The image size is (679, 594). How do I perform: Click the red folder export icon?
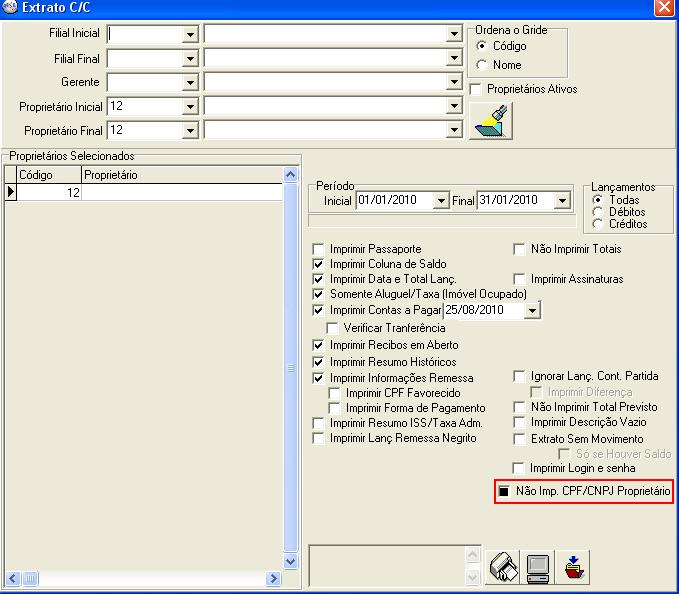(x=575, y=565)
